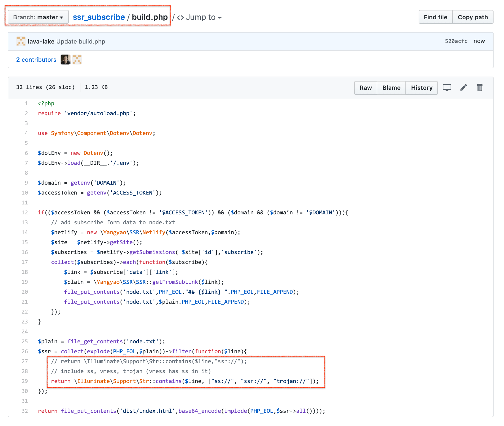Click lava-lake avatar in commit bar
504x426 pixels.
21,41
